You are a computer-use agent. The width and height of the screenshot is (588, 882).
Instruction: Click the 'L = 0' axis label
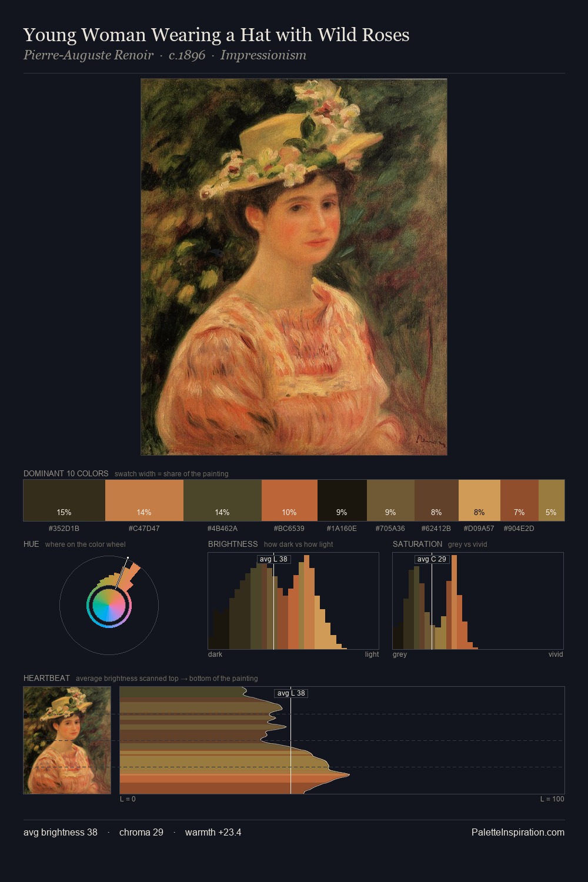128,799
